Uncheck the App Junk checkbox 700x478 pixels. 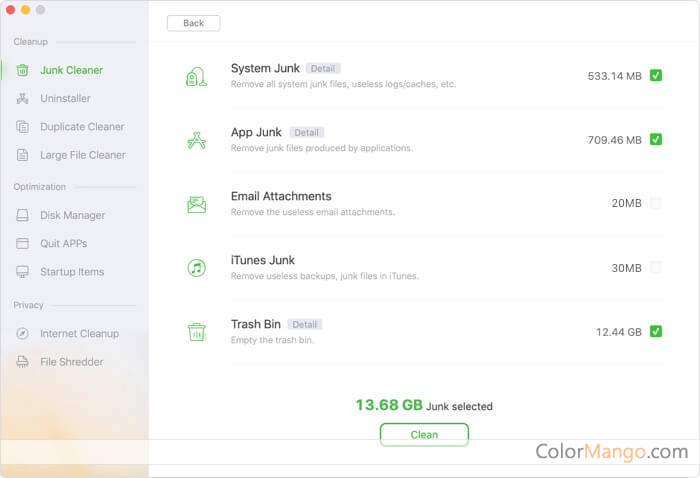(x=656, y=139)
